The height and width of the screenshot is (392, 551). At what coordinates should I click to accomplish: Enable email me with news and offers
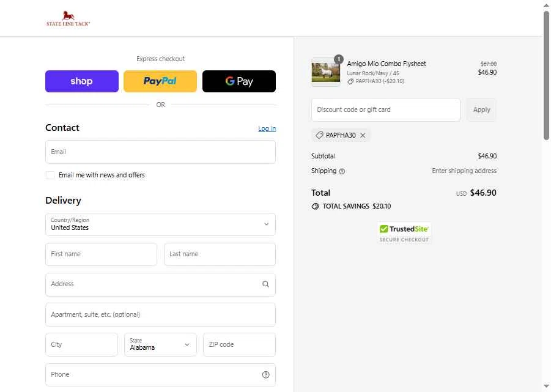click(x=50, y=176)
